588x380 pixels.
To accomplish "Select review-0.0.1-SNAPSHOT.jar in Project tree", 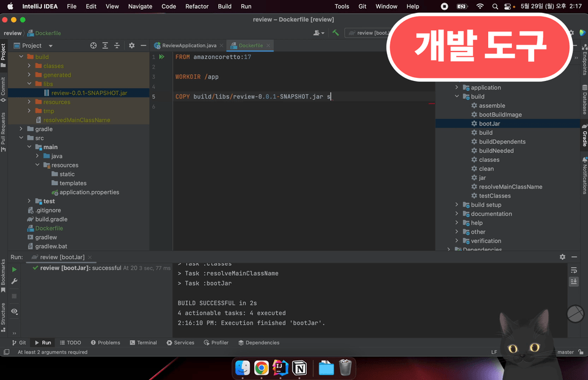I will click(89, 93).
